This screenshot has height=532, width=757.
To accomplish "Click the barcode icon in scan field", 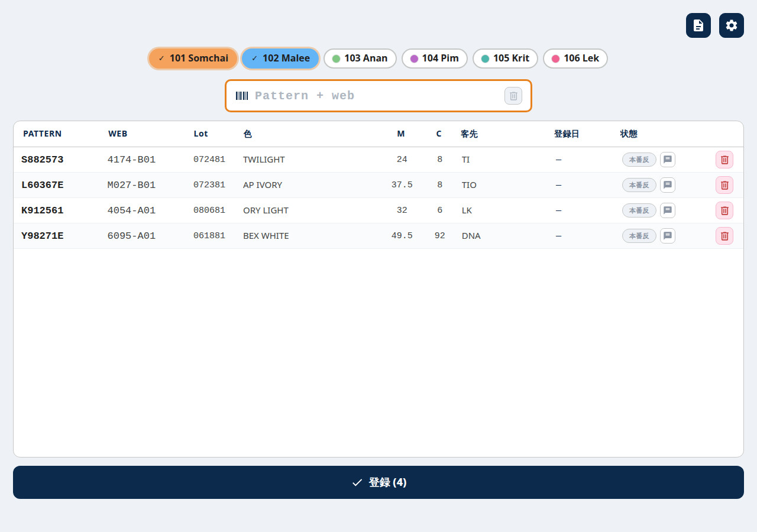I will (x=242, y=96).
